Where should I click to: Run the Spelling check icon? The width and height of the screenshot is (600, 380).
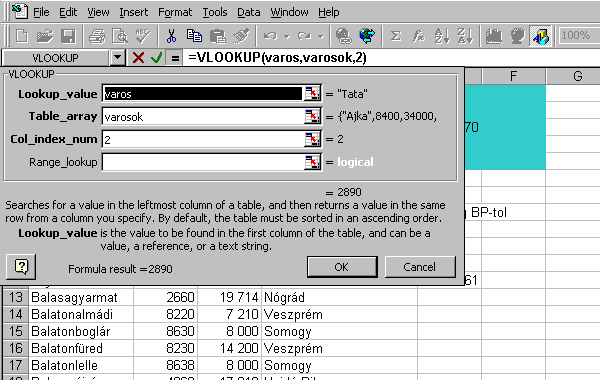pyautogui.click(x=143, y=36)
